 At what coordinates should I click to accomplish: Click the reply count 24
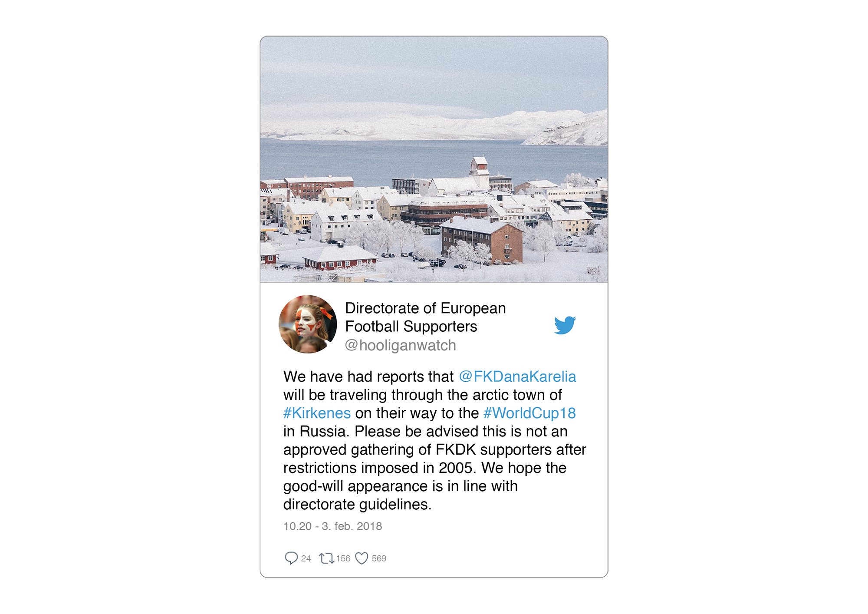pyautogui.click(x=306, y=558)
